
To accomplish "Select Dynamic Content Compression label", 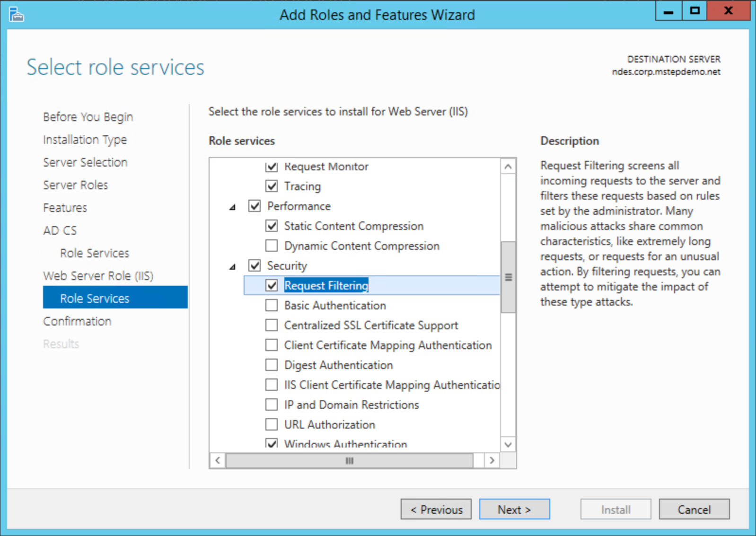I will point(362,246).
